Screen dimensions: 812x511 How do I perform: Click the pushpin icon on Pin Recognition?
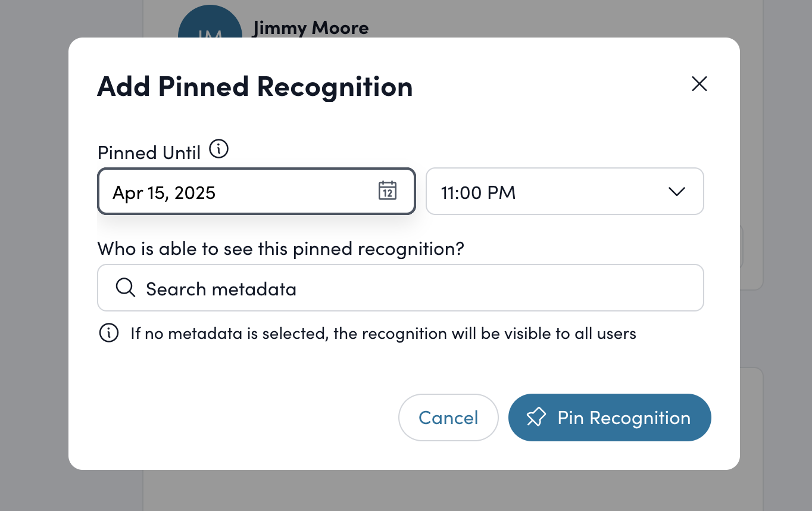pos(536,417)
